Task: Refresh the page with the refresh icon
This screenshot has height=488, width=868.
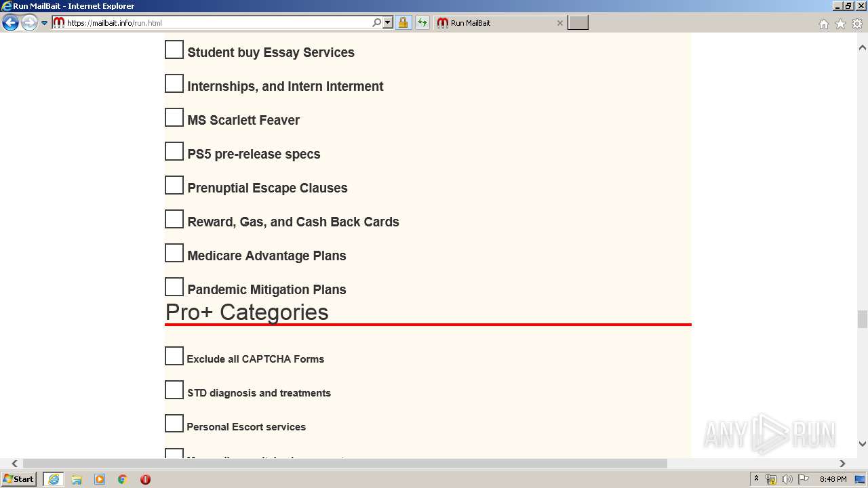Action: tap(422, 23)
